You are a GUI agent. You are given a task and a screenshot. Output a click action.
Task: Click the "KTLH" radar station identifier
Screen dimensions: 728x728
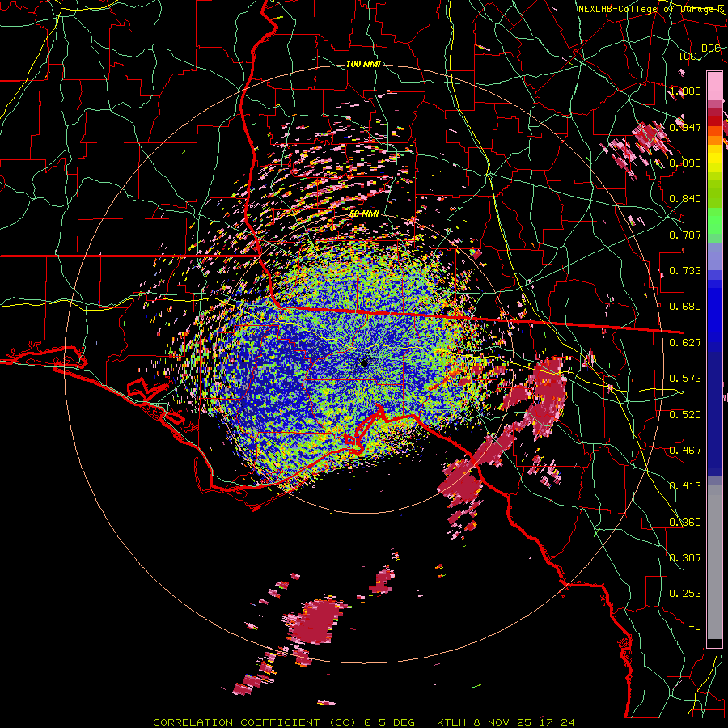[452, 722]
